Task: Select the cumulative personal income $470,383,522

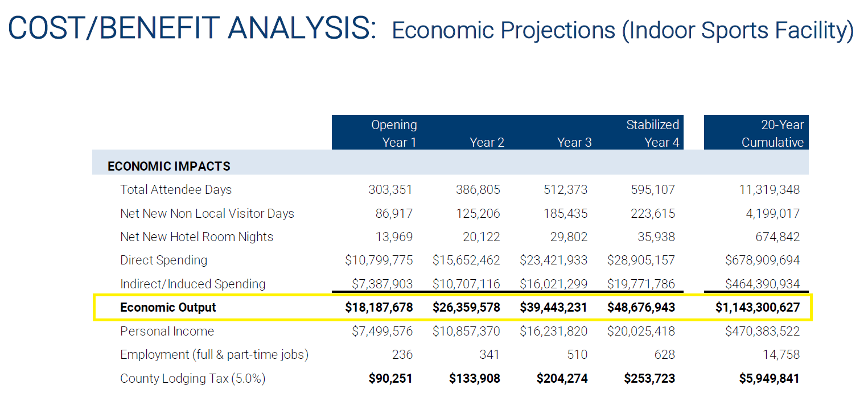Action: click(x=763, y=331)
